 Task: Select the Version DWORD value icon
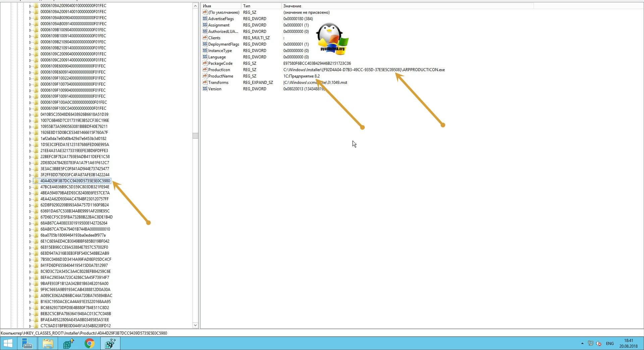pyautogui.click(x=205, y=89)
